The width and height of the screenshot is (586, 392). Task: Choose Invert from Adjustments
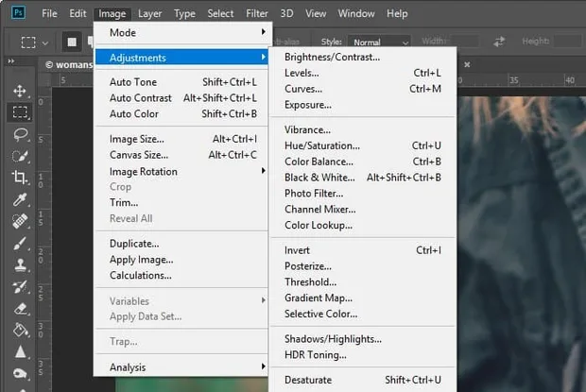pos(363,250)
